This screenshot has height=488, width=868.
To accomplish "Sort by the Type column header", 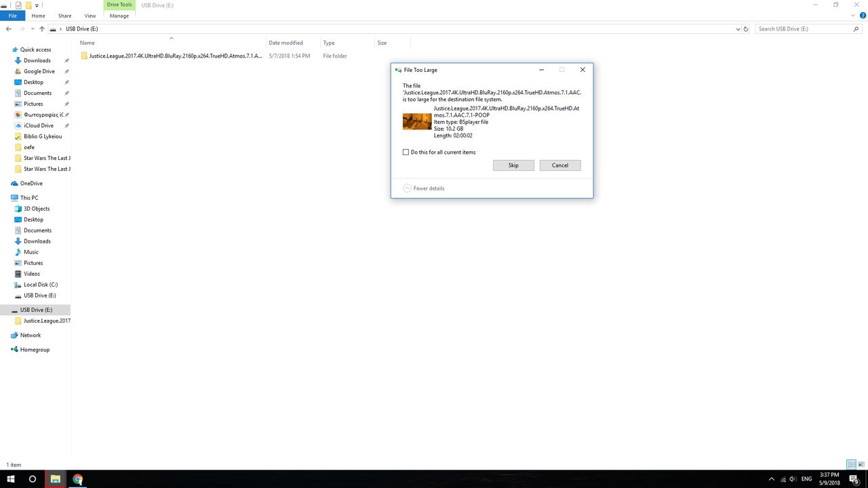I will click(329, 43).
